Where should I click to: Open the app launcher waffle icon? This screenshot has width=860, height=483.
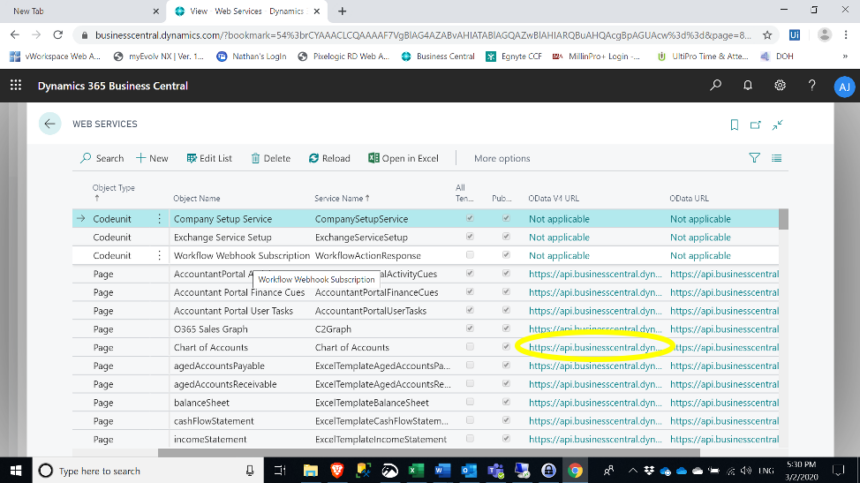tap(15, 86)
